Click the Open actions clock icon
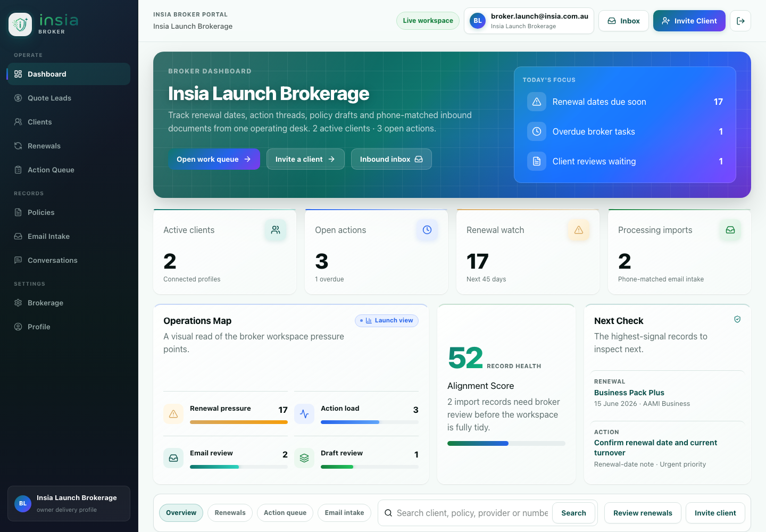 pyautogui.click(x=427, y=230)
